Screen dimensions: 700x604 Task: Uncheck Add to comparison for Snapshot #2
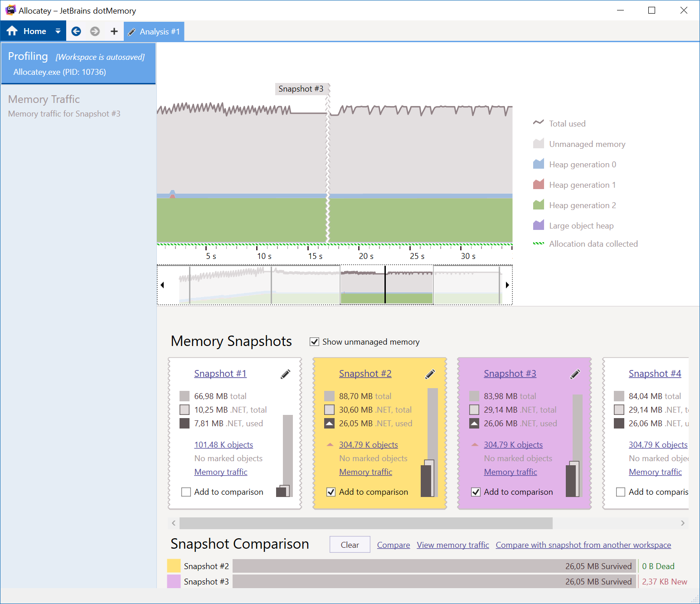331,492
